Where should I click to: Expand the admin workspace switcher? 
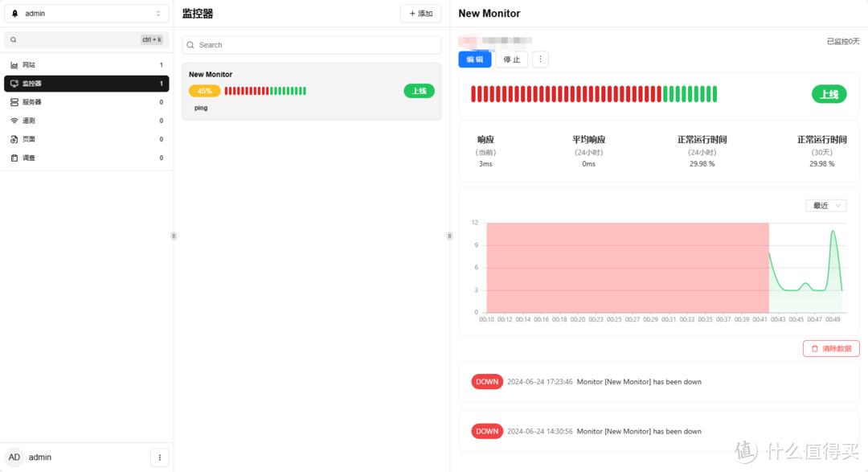click(x=86, y=14)
